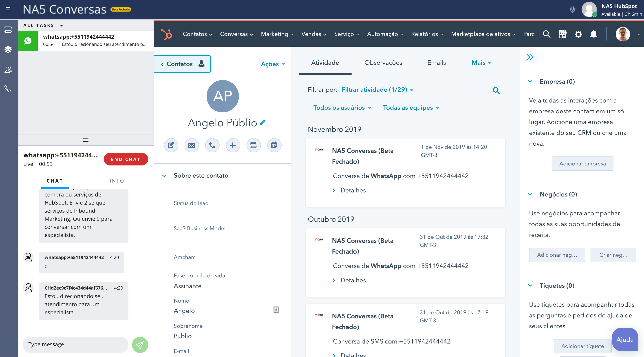Click the task panel resize handle

(86, 140)
